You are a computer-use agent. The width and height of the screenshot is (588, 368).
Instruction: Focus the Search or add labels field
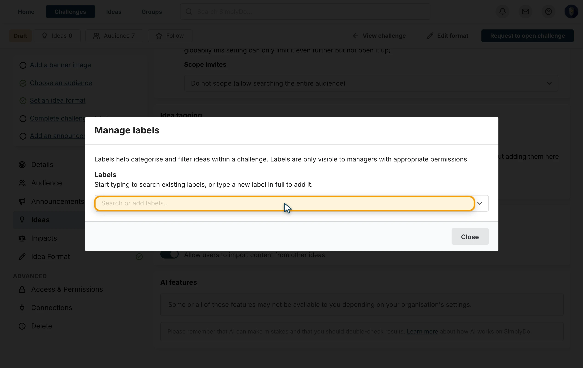(284, 203)
